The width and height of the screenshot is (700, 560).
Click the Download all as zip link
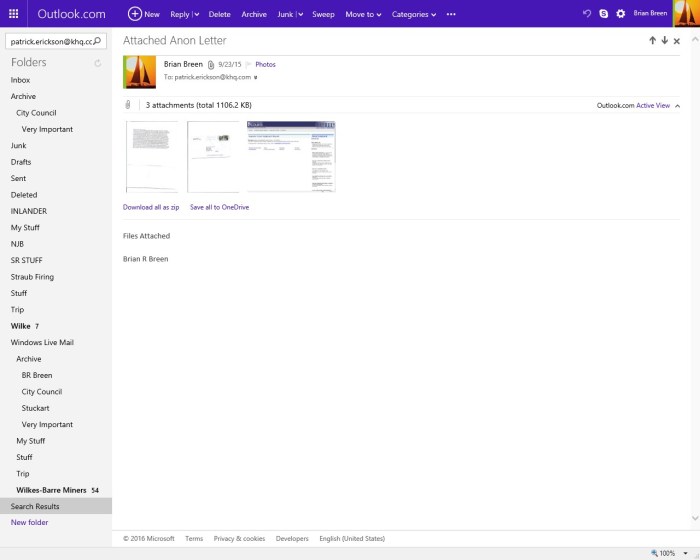click(x=151, y=207)
